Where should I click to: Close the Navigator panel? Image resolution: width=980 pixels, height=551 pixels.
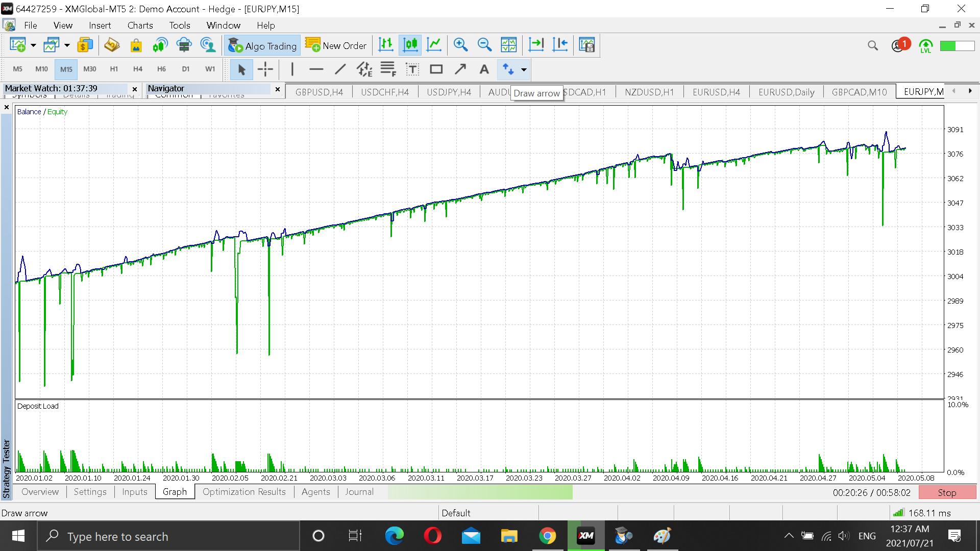click(x=278, y=89)
